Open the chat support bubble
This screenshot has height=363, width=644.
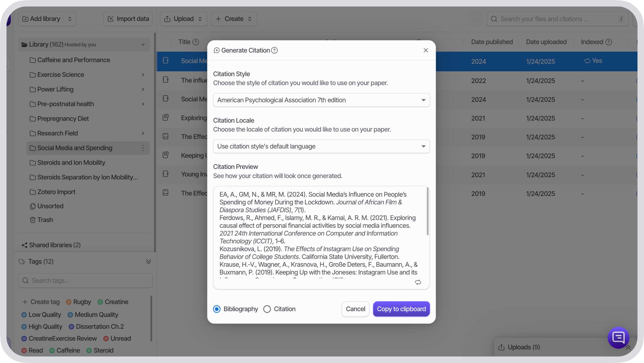[x=618, y=338]
